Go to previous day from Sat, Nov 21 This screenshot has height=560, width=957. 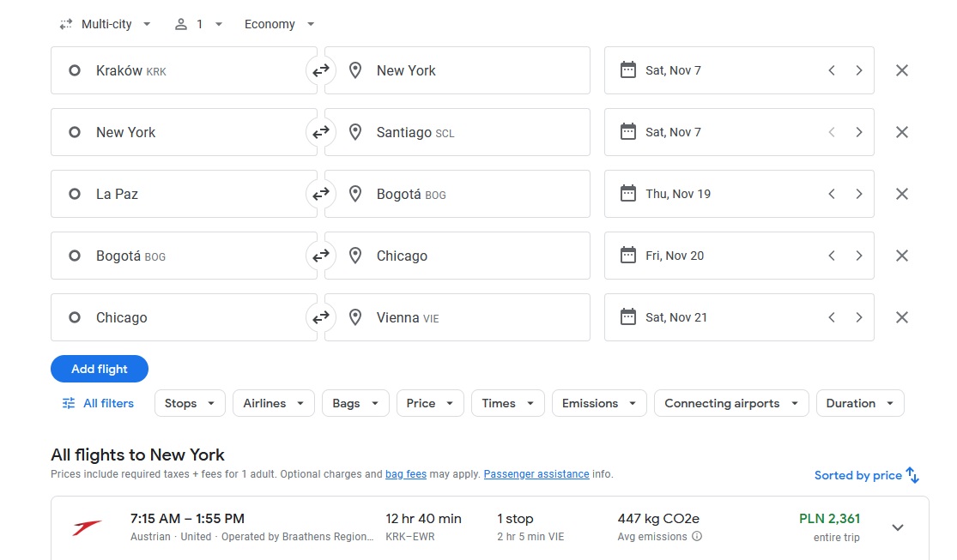coord(832,317)
